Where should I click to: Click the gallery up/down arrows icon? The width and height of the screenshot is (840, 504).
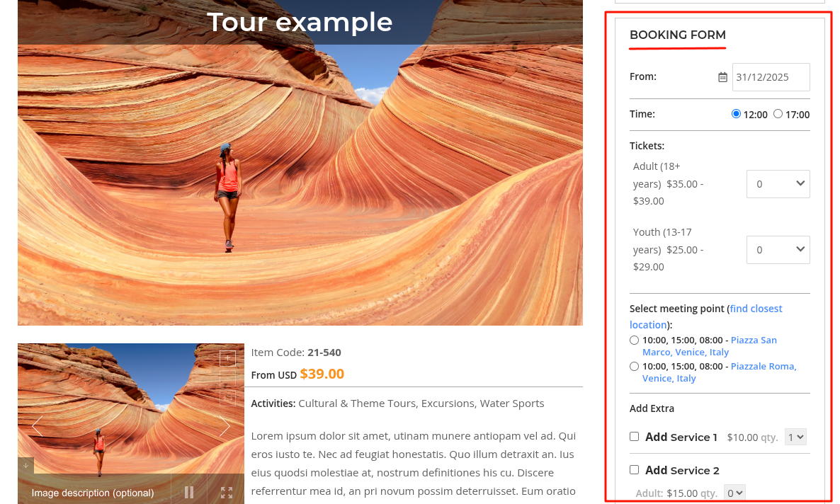(227, 399)
